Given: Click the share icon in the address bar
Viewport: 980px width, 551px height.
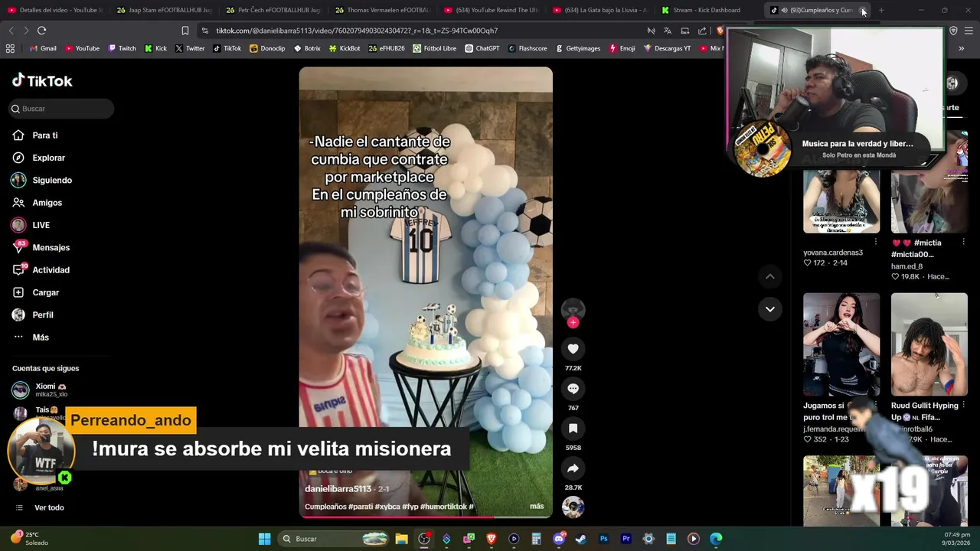Looking at the screenshot, I should 702,31.
